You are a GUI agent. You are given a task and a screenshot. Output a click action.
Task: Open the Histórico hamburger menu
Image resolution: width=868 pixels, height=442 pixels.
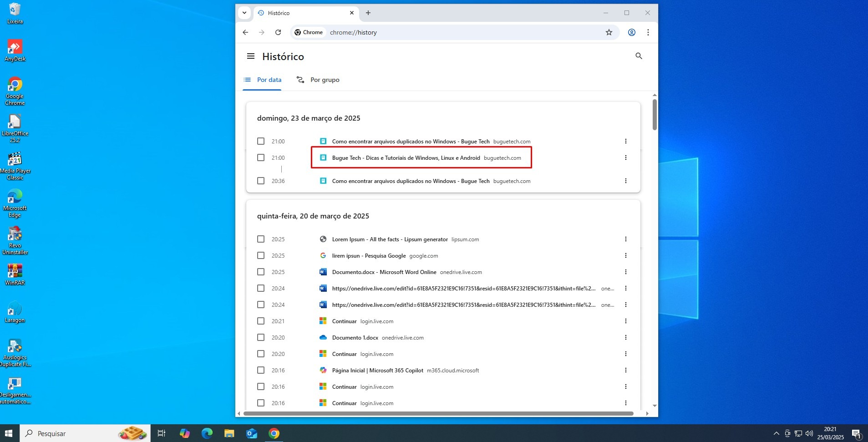pos(250,56)
